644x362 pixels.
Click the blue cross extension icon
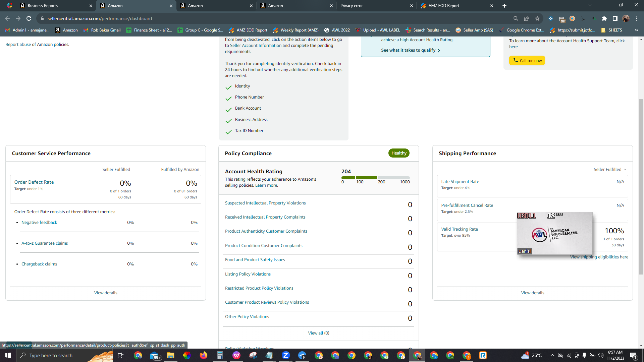coord(551,18)
